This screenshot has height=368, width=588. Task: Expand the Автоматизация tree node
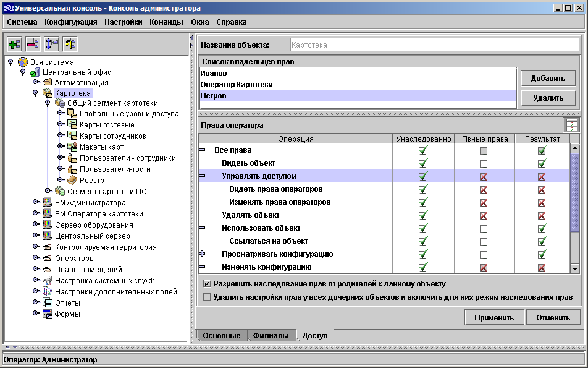[x=36, y=82]
